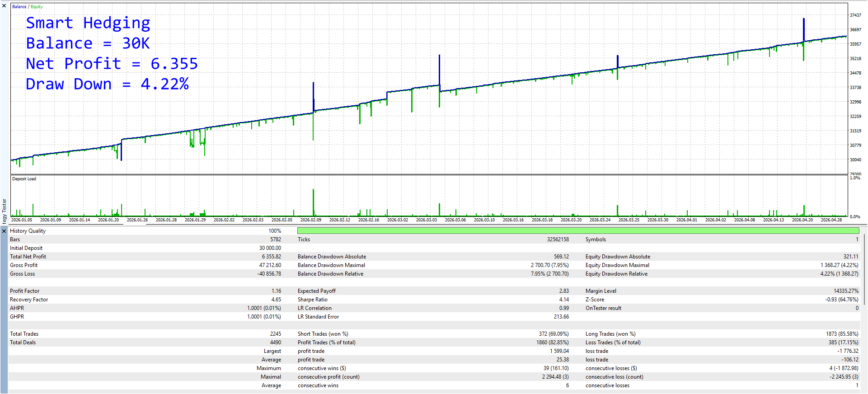This screenshot has height=394, width=868.
Task: Select the net profit value 6 355.82
Action: (x=272, y=257)
